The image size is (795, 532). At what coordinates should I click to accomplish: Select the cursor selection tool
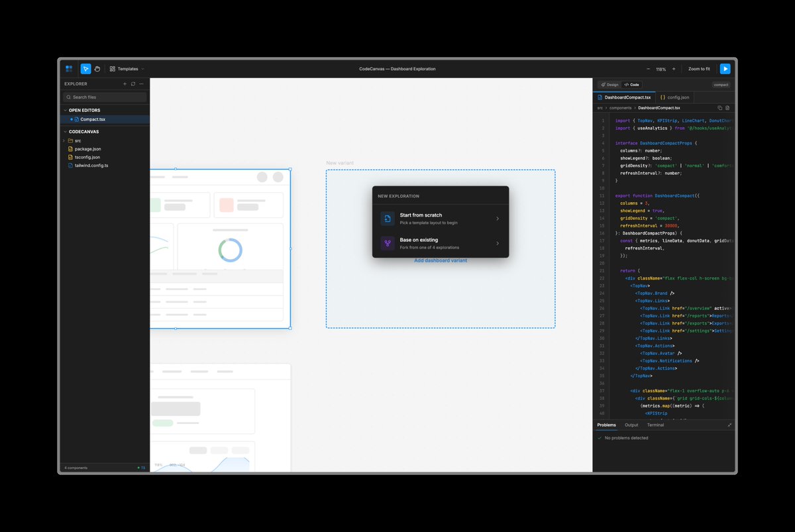pos(85,68)
